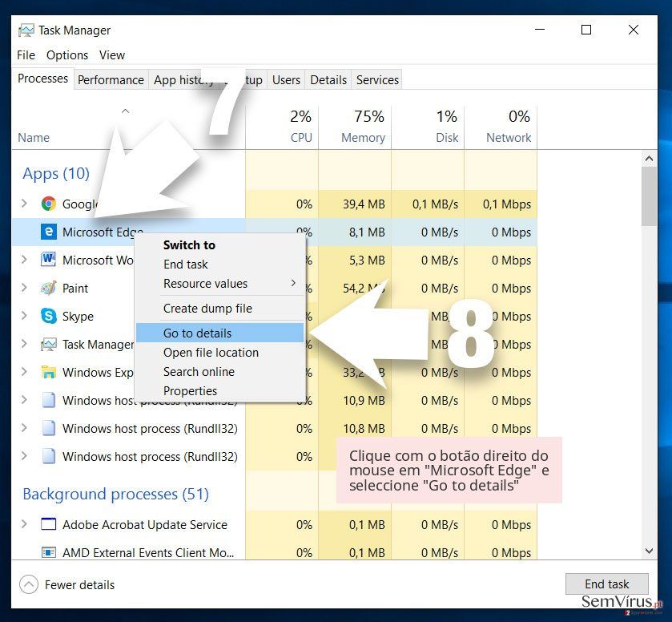Expand the last Windows host process row
This screenshot has width=672, height=622.
point(24,456)
